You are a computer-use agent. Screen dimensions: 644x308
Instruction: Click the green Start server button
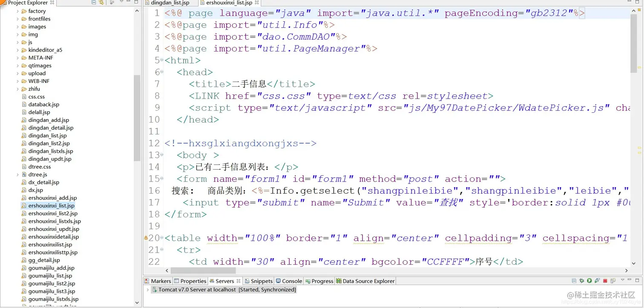click(x=589, y=281)
